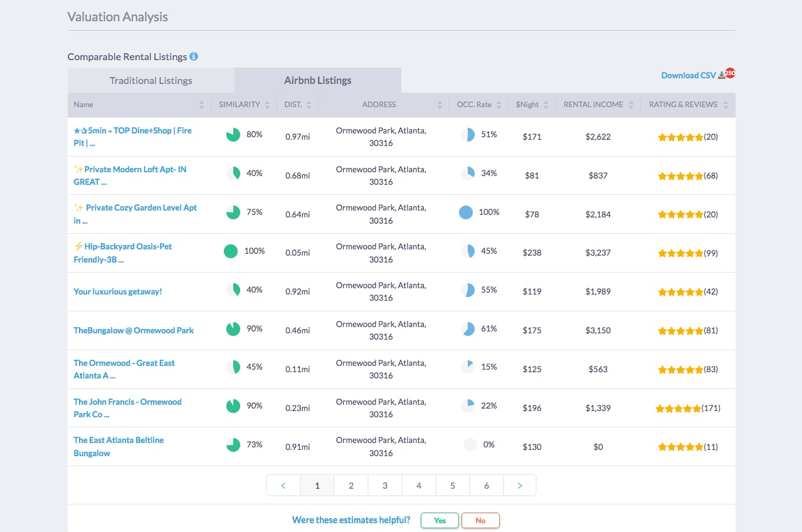Click the 100% similarity pie for Hip-Backyard Oasis
802x532 pixels.
(x=231, y=251)
